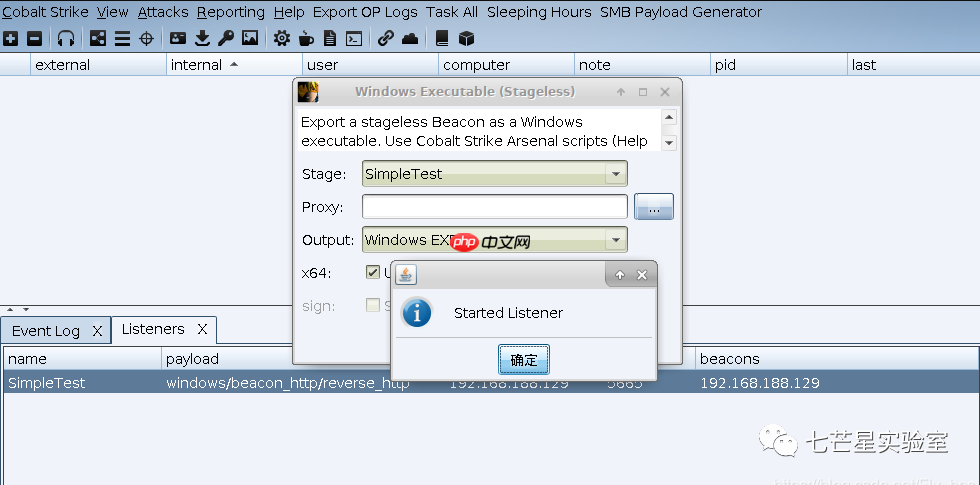The image size is (980, 485).
Task: Sort listeners by name column header
Action: 82,359
